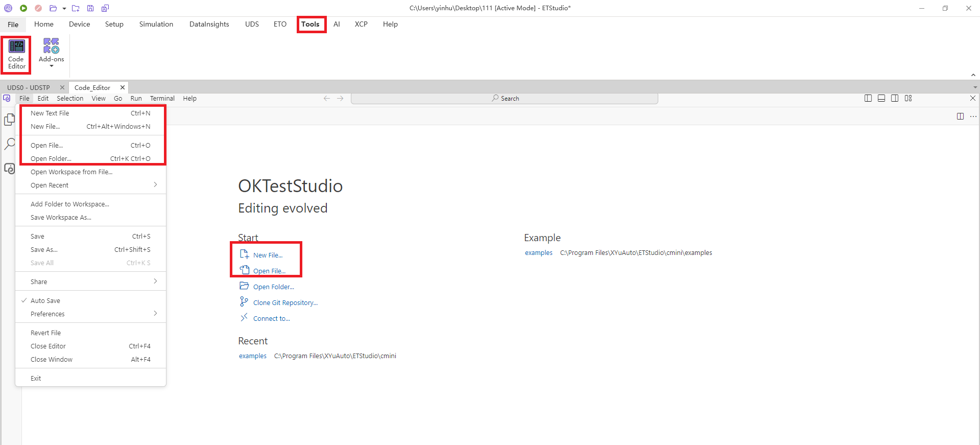The width and height of the screenshot is (980, 445).
Task: Click the Clone Git Repository... link
Action: [x=285, y=302]
